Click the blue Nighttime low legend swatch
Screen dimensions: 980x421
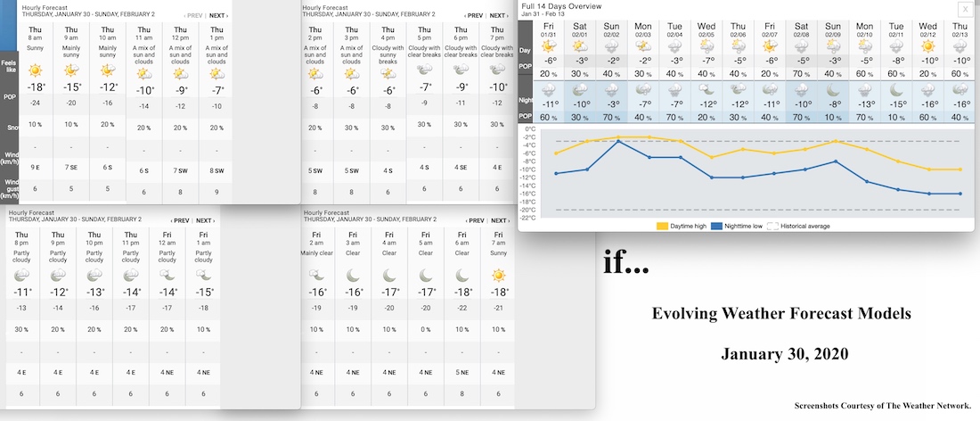716,226
